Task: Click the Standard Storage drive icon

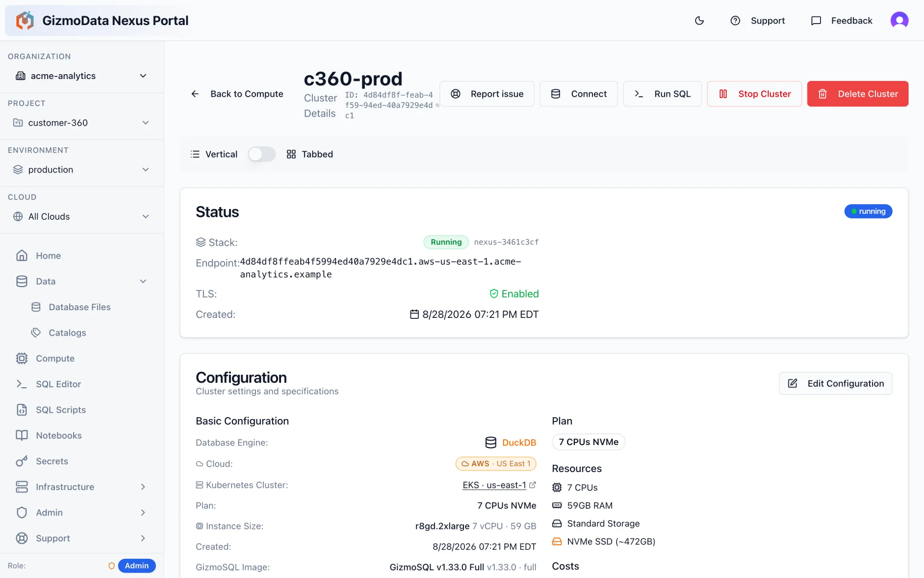Action: pos(557,524)
